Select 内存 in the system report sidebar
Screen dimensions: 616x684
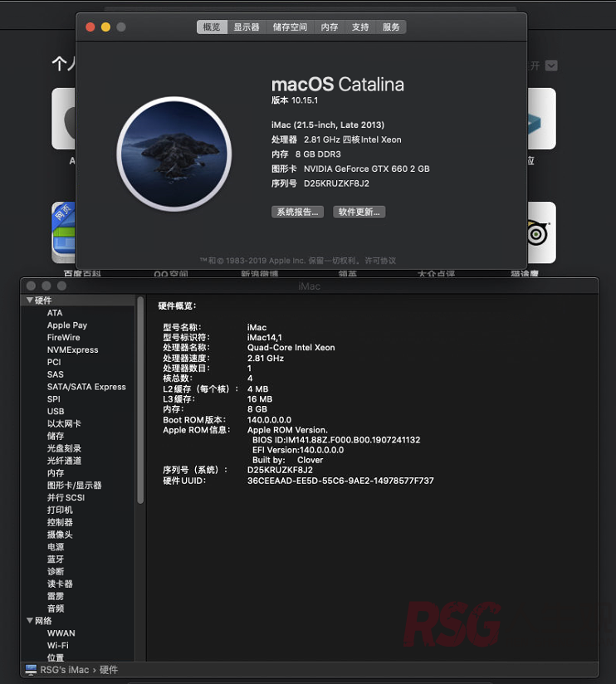pos(56,473)
